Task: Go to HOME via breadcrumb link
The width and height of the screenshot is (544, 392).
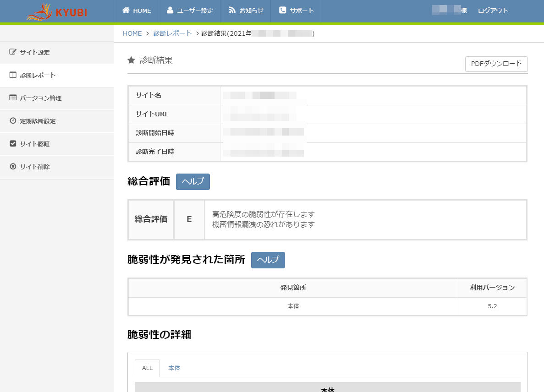Action: pos(132,33)
